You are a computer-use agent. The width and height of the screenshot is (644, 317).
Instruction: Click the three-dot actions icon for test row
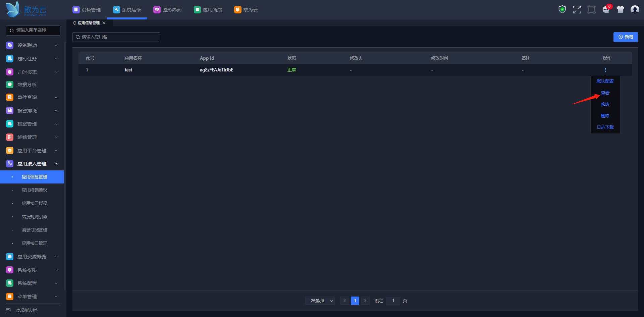[x=605, y=70]
